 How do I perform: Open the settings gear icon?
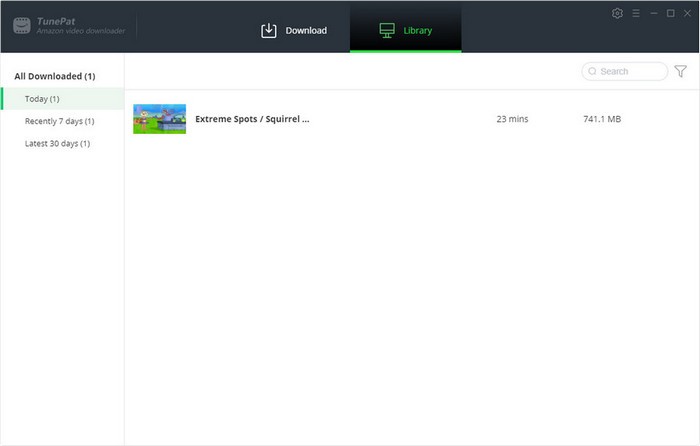point(617,13)
